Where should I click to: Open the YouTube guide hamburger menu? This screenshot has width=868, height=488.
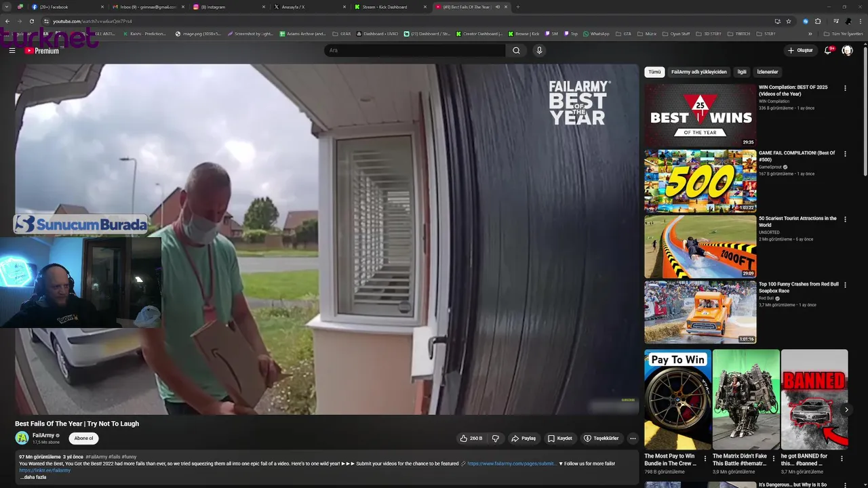point(12,51)
